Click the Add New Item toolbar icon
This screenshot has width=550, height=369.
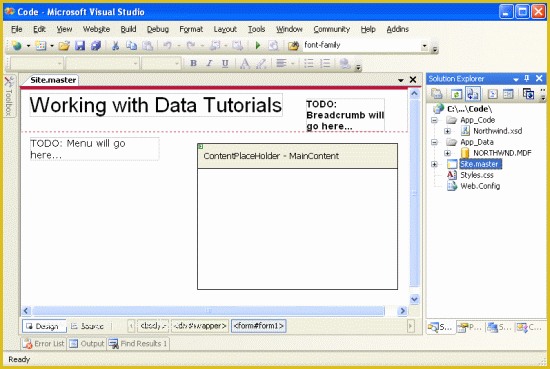pyautogui.click(x=41, y=46)
